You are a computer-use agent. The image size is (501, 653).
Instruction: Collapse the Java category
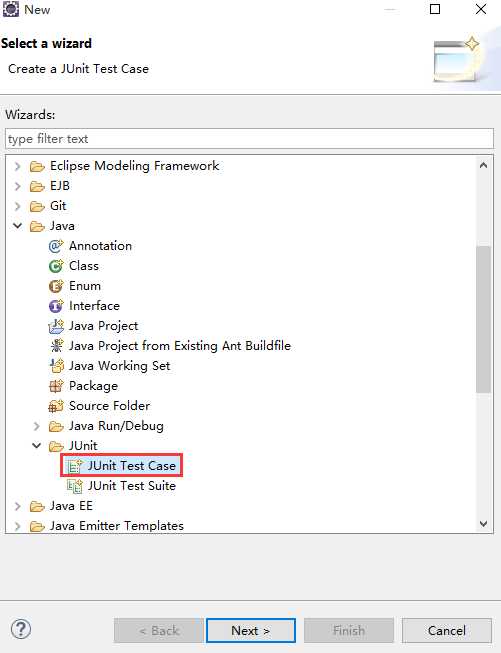17,226
